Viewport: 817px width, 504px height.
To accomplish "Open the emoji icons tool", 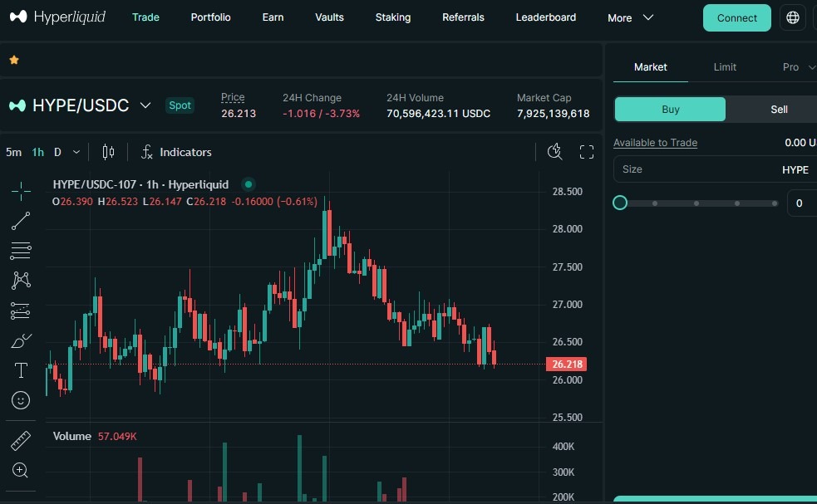I will (x=21, y=400).
